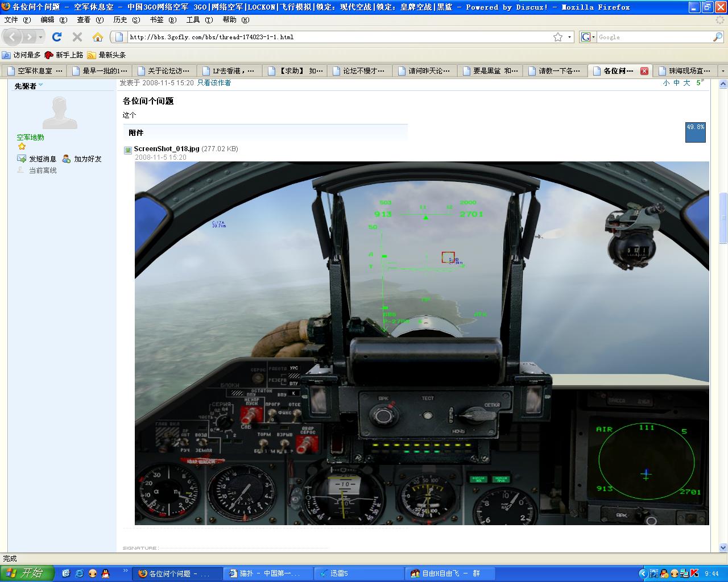Switch to 迅雷5 taskbar window
728x582 pixels.
[360, 573]
